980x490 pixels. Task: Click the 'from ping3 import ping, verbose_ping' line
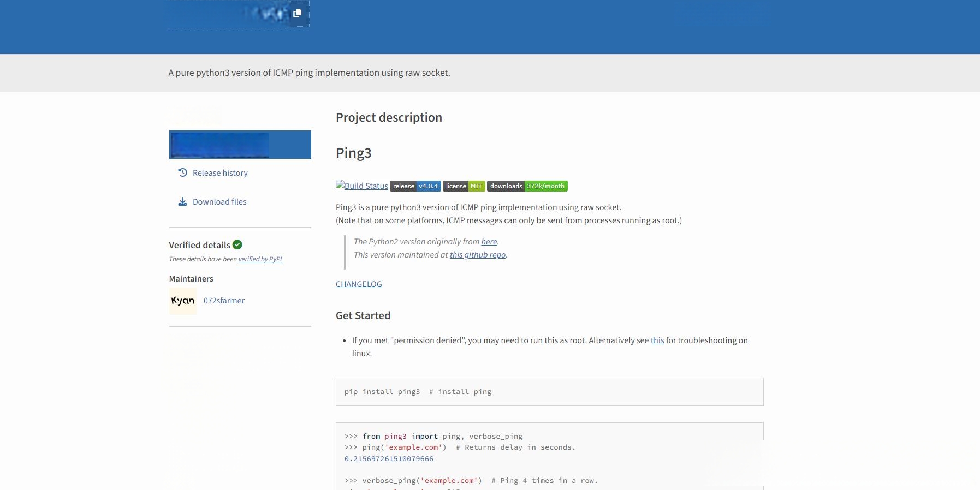click(x=433, y=437)
